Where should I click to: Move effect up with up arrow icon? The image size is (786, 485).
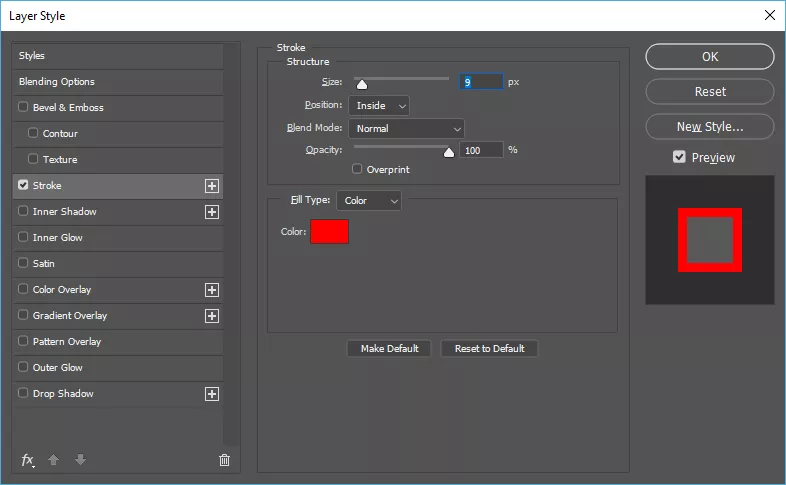pos(53,459)
